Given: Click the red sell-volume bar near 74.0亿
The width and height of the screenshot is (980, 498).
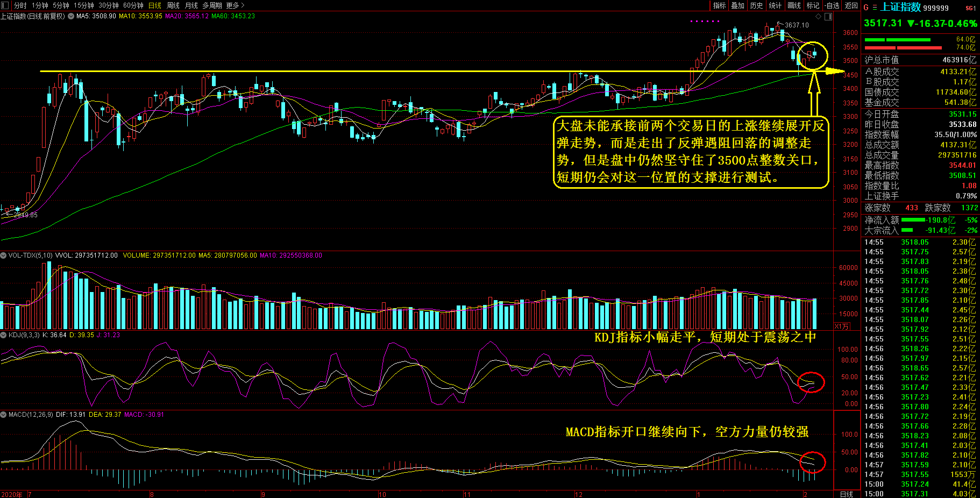Looking at the screenshot, I should pos(903,48).
